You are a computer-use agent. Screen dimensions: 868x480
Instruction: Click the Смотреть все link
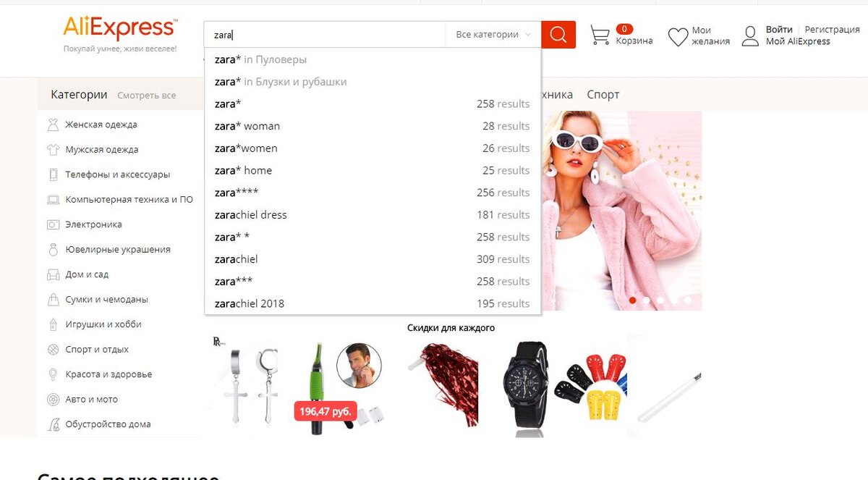(x=147, y=96)
